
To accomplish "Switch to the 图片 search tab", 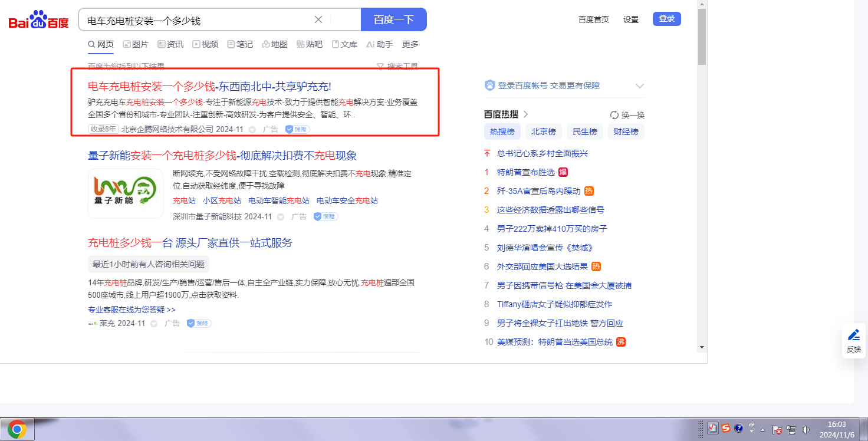I will coord(136,44).
